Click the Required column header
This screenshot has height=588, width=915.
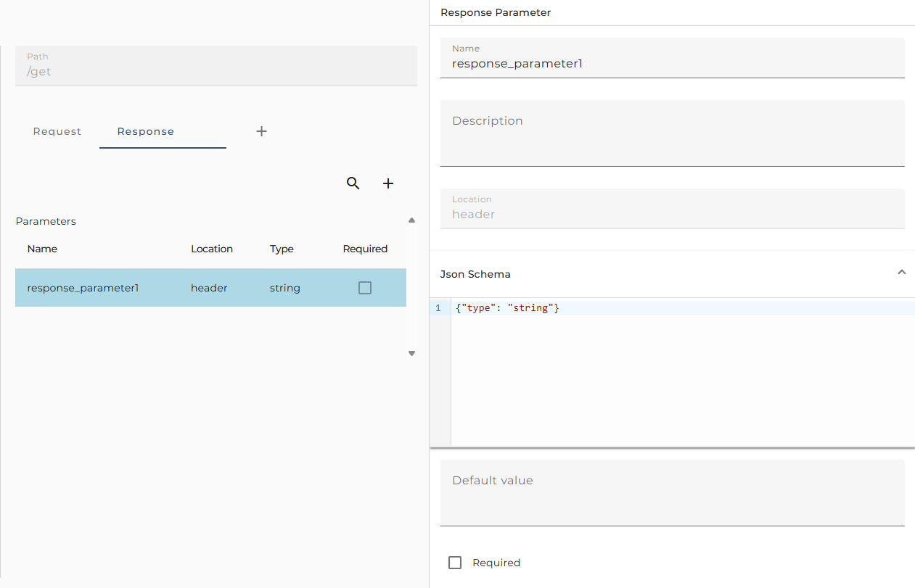tap(365, 249)
